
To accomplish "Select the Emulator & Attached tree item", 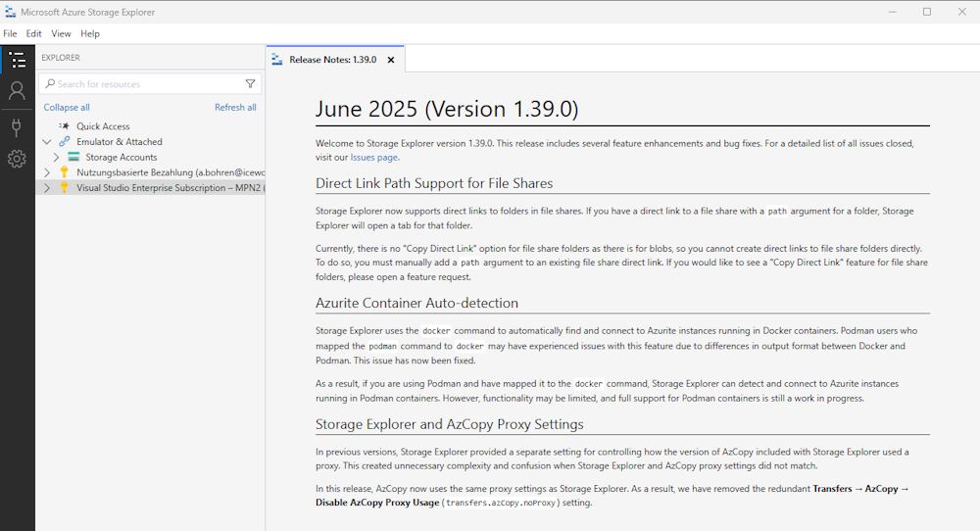I will click(x=151, y=142).
